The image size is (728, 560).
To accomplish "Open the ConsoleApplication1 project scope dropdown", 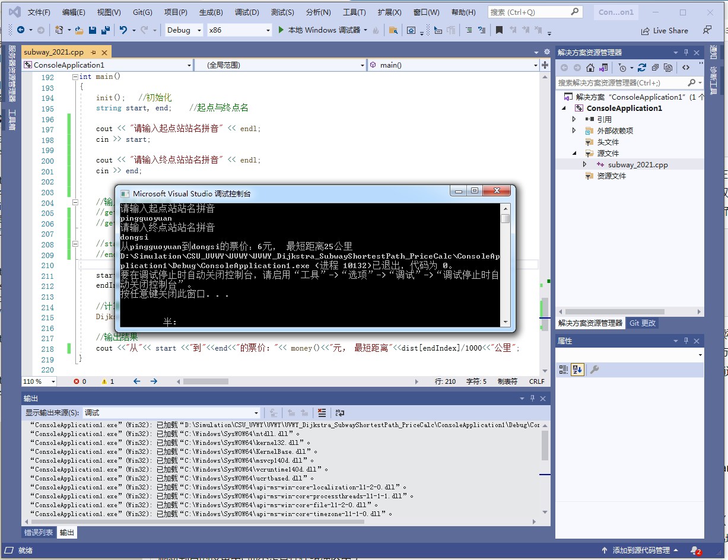I will pyautogui.click(x=107, y=65).
